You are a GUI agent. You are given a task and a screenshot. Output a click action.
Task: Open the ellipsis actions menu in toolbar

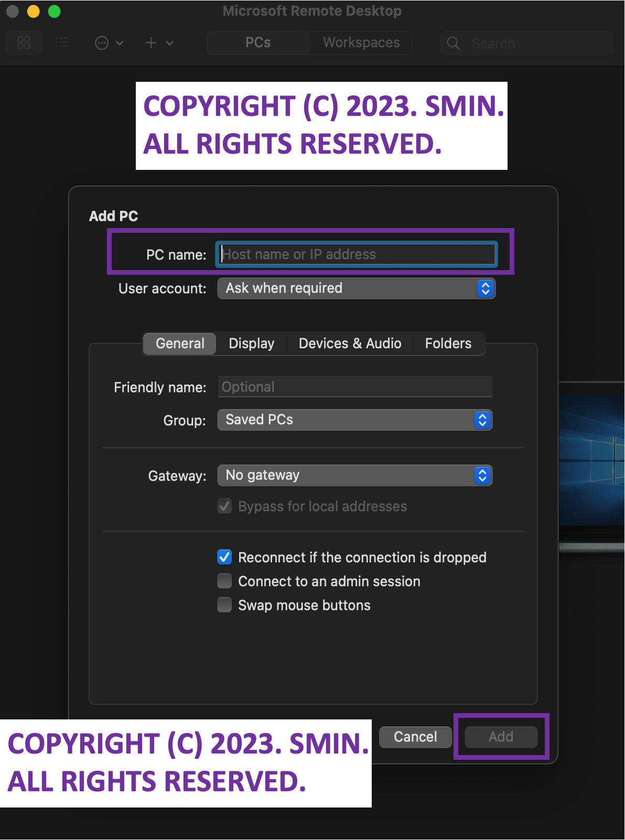(109, 43)
